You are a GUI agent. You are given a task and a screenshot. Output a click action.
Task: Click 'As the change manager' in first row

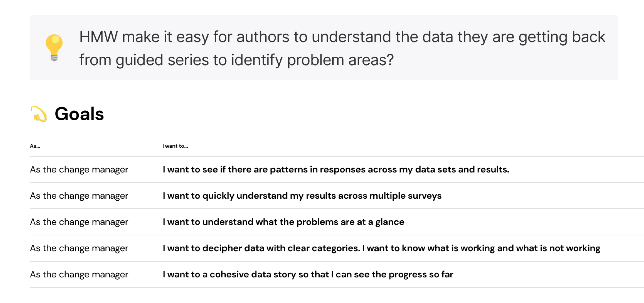point(79,170)
